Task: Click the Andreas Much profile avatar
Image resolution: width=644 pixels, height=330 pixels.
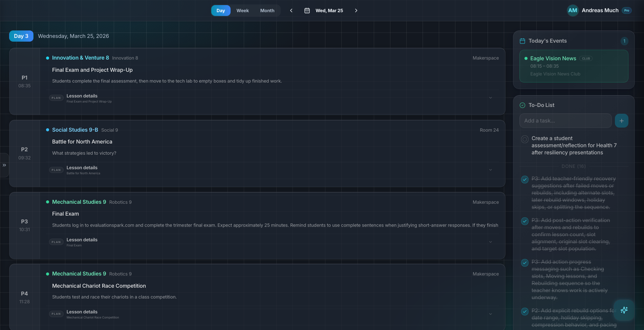Action: 573,10
